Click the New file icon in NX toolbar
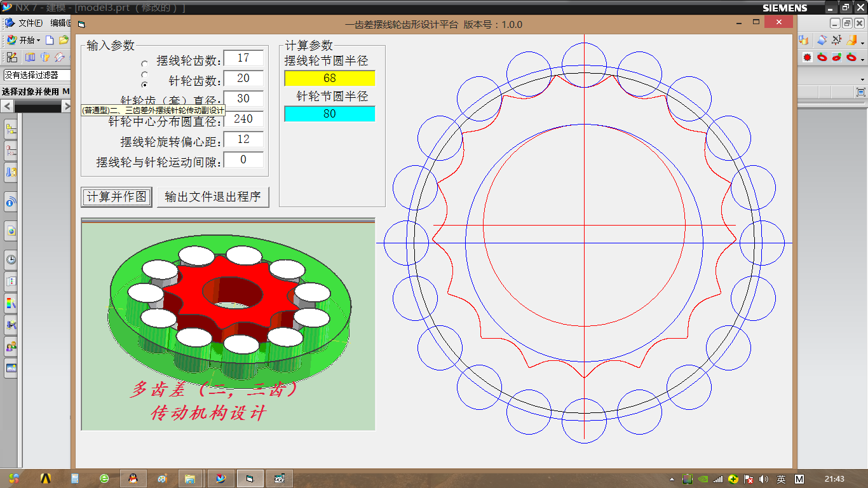Viewport: 868px width, 488px height. pos(50,40)
